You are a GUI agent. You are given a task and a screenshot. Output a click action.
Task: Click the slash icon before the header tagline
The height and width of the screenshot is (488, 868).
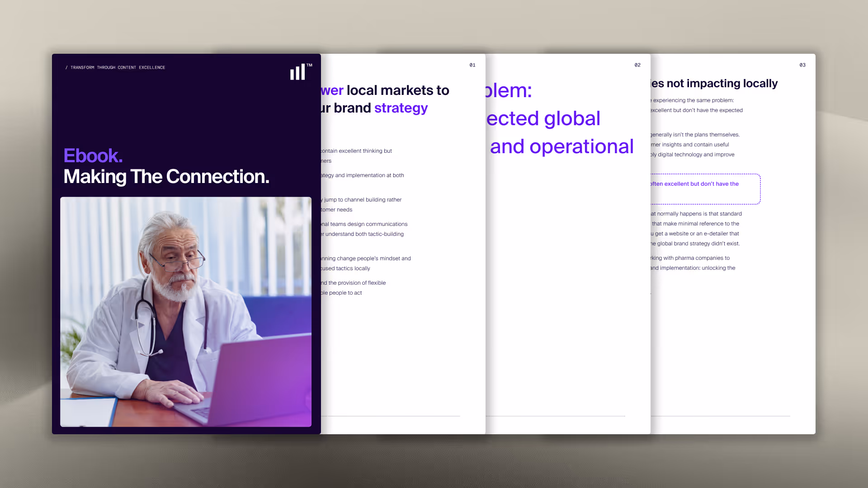pos(66,67)
